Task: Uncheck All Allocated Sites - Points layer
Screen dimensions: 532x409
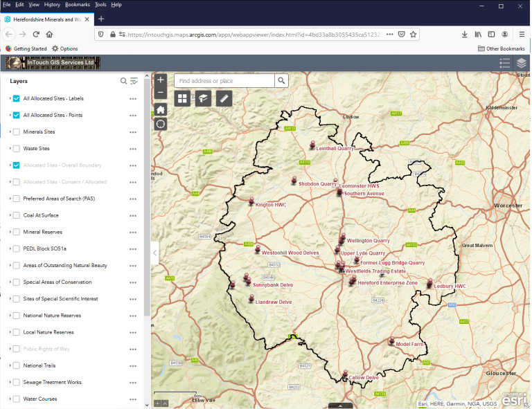Action: click(17, 115)
